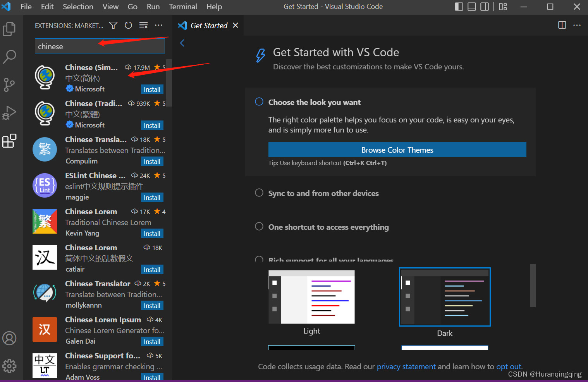Open Extensions panel more actions menu

(159, 26)
